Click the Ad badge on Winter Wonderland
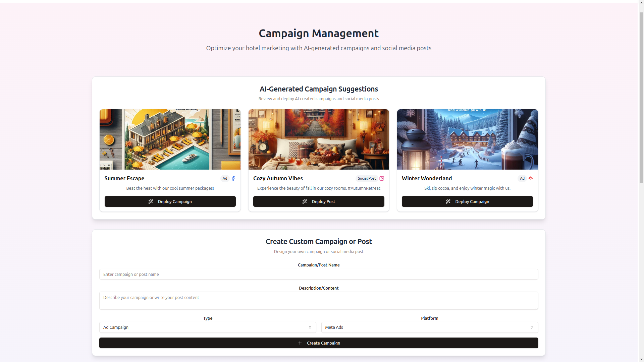Screen dimensions: 644x362 (x=522, y=178)
